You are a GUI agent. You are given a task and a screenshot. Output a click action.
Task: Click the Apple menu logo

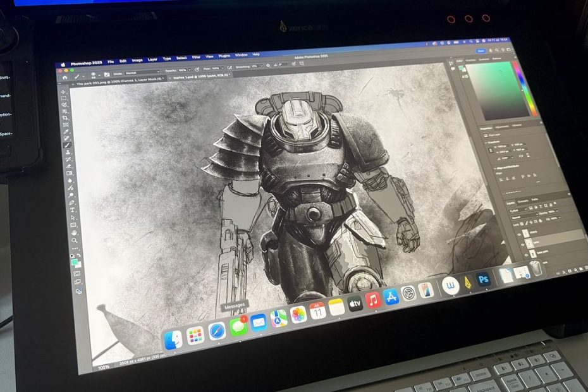click(x=63, y=64)
